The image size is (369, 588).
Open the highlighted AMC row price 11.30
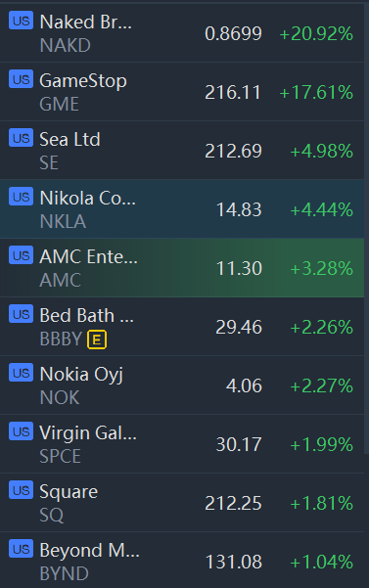239,268
